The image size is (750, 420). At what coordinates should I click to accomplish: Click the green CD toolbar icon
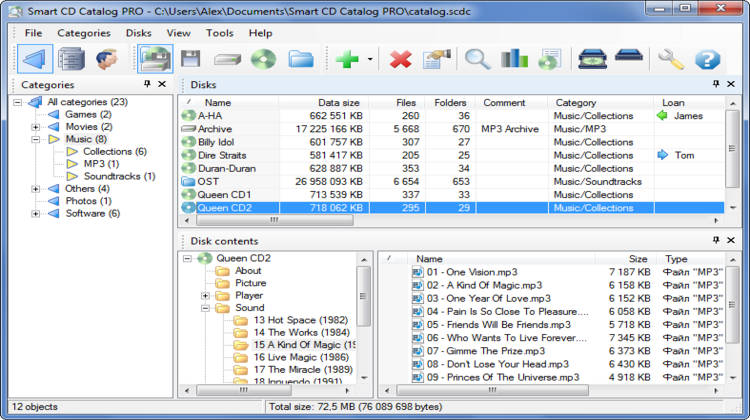[x=264, y=59]
